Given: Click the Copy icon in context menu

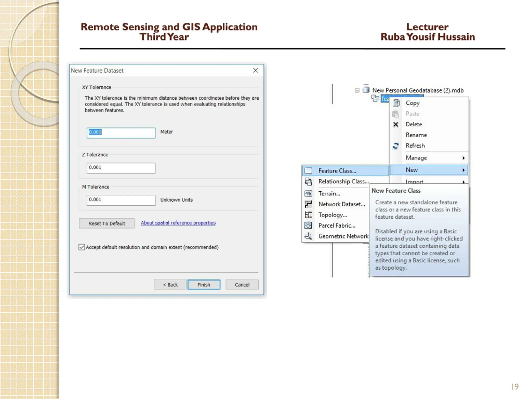Looking at the screenshot, I should (x=396, y=103).
